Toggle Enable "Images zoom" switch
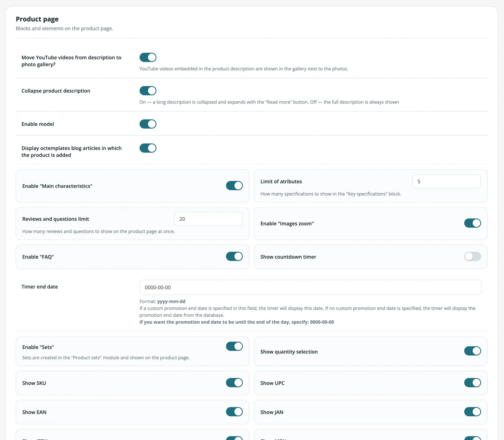Screen dimensions: 504x440 tap(472, 223)
